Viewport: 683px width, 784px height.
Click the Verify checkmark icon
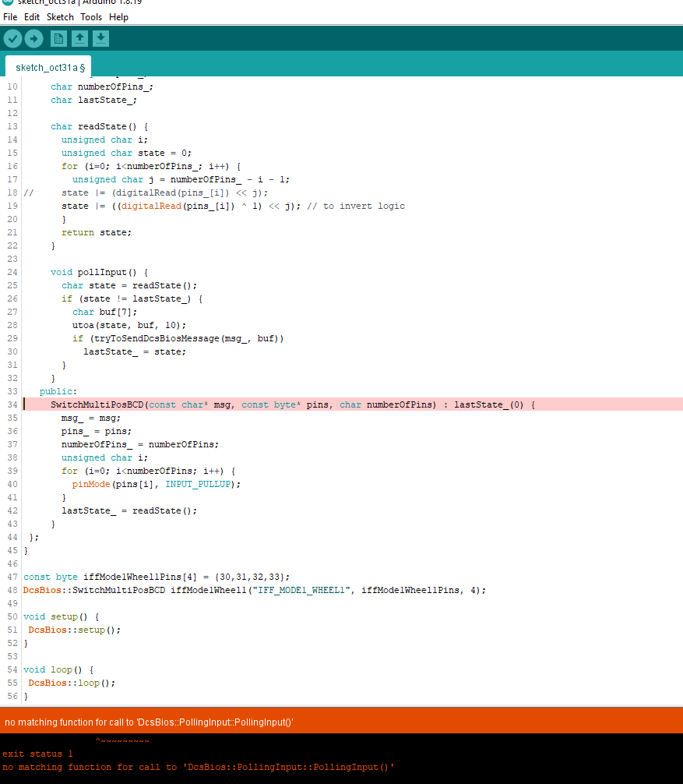point(12,38)
